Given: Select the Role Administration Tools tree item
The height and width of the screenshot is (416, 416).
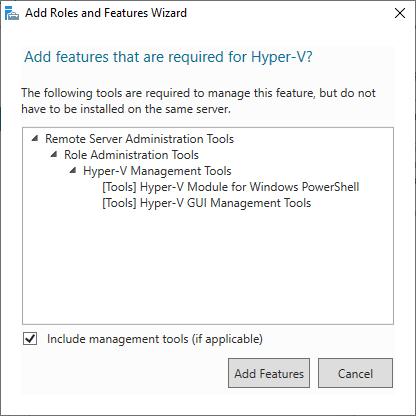Looking at the screenshot, I should (131, 155).
